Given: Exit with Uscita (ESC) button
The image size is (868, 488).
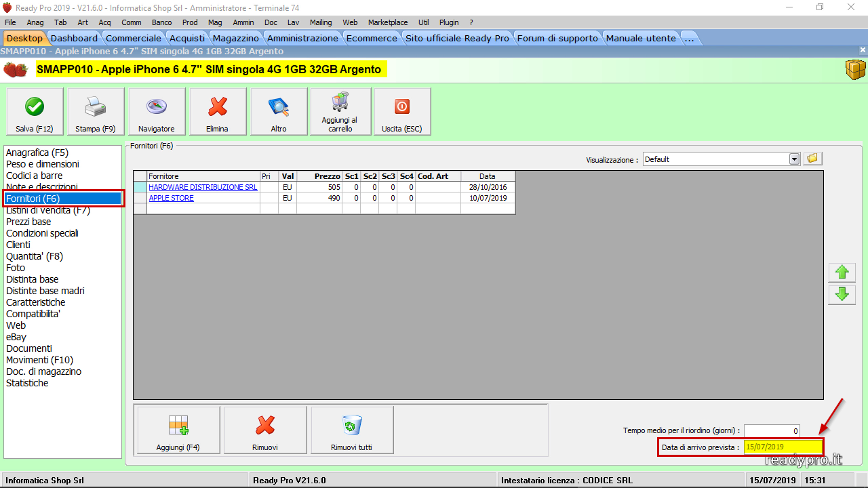Looking at the screenshot, I should (x=402, y=112).
